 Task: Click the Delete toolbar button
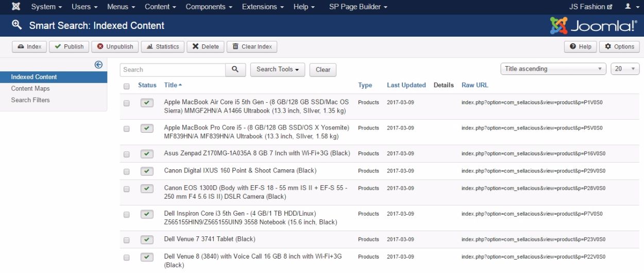coord(205,46)
